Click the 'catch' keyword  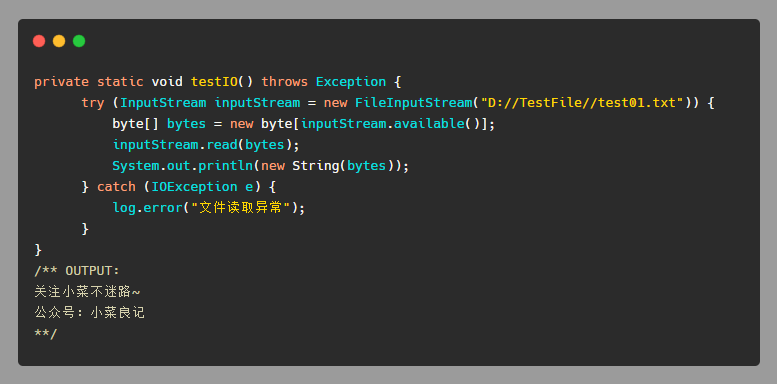click(116, 187)
